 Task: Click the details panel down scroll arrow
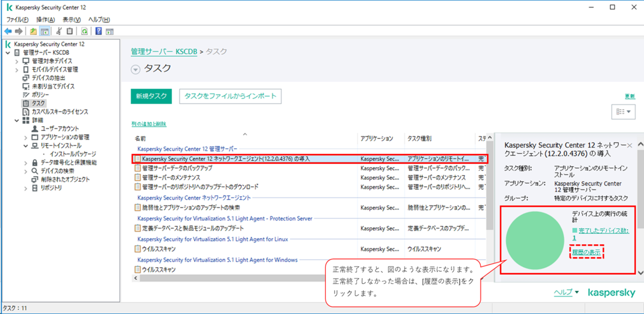(640, 272)
